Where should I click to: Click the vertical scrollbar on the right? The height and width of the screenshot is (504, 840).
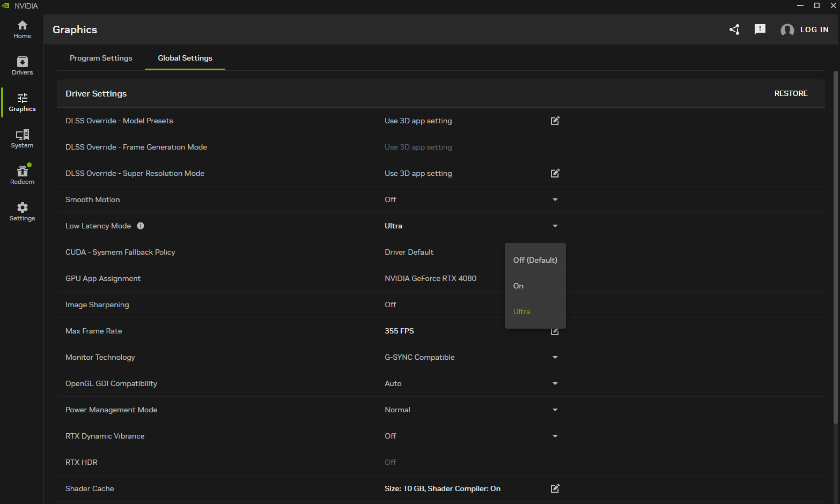pyautogui.click(x=836, y=247)
